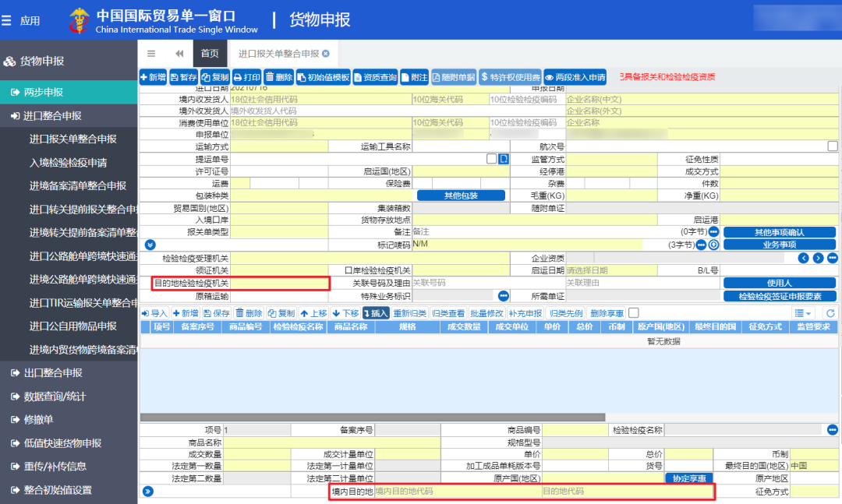Screen dimensions: 842x504
Task: Collapse the left sidebar using the double-arrow chevron
Action: point(179,55)
